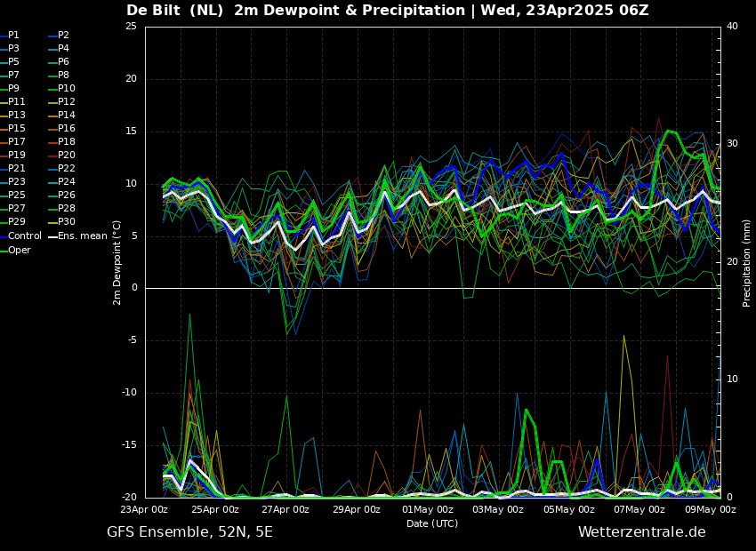
Task: Click the -15 dewpoint tick label
Action: coord(130,445)
